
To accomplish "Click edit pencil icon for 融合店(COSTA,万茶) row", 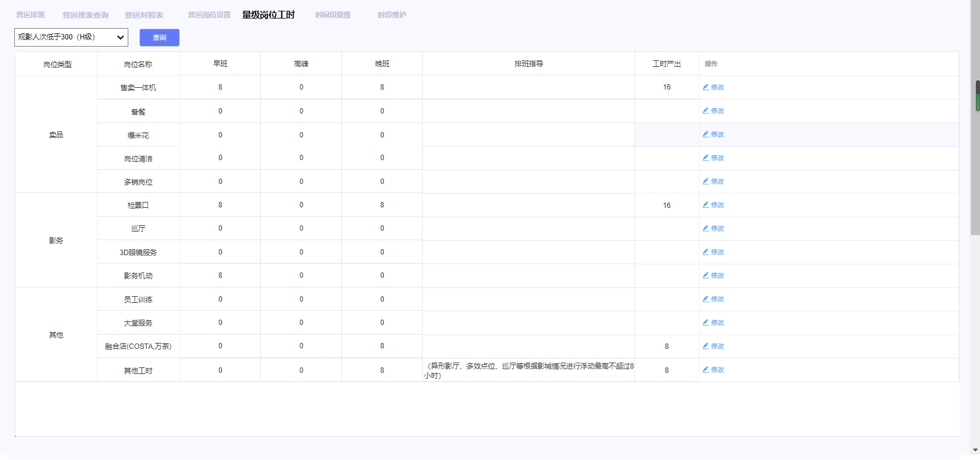I will pos(706,346).
